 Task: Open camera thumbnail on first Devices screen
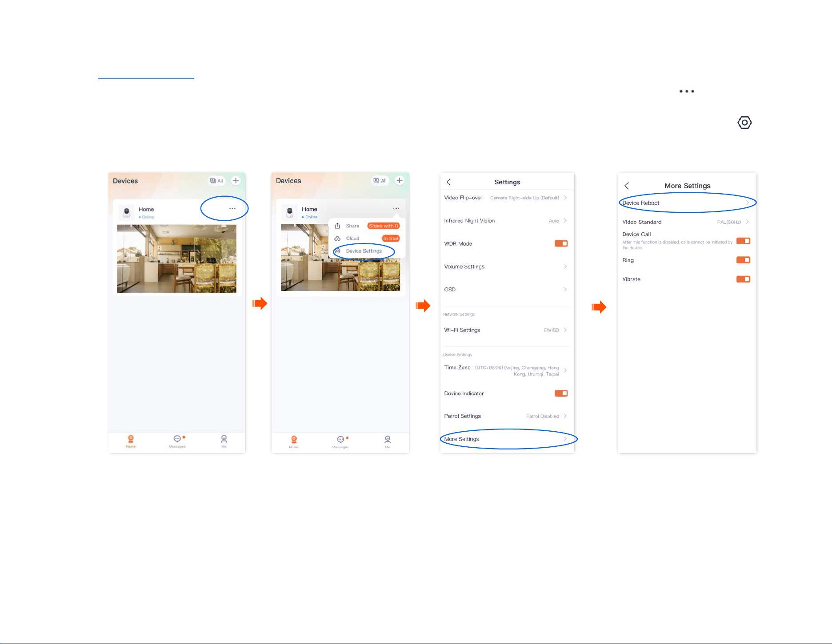[176, 258]
